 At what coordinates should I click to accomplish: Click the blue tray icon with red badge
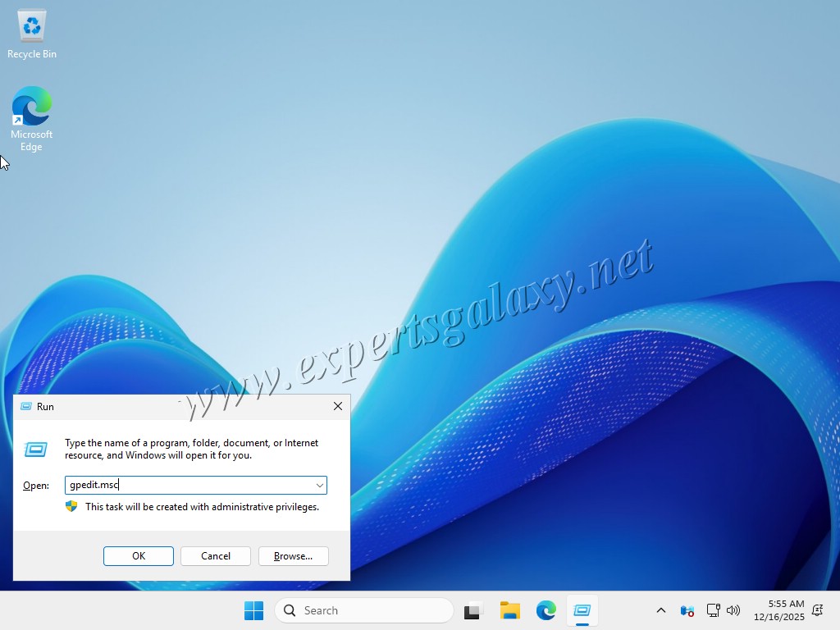point(687,610)
